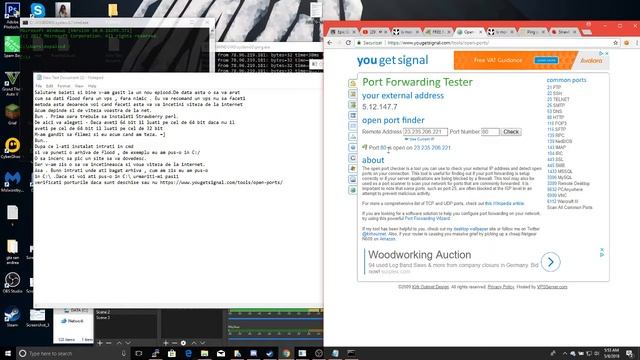Open Notepad Help menu
Image resolution: width=640 pixels, height=360 pixels.
pyautogui.click(x=92, y=86)
